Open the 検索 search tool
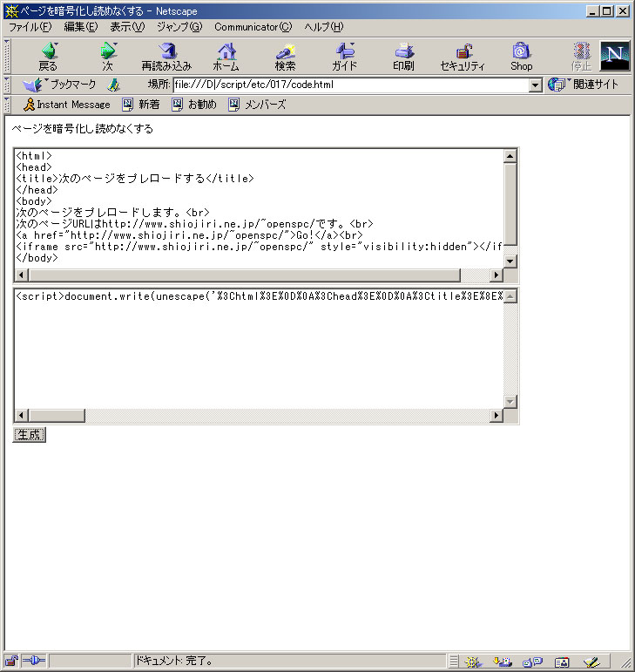Viewport: 635px width, 672px height. (285, 56)
